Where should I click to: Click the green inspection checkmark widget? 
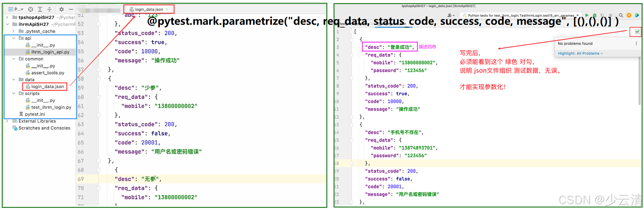click(x=637, y=32)
